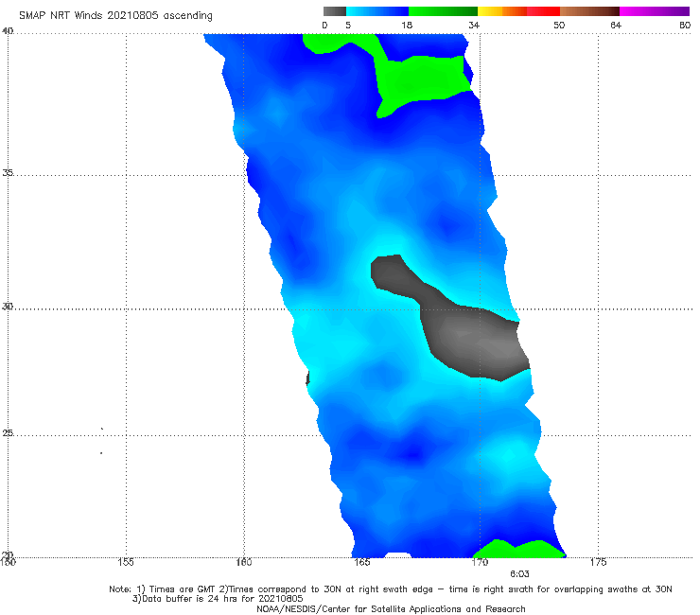Click the latitude label '35'
The width and height of the screenshot is (700, 615).
8,172
